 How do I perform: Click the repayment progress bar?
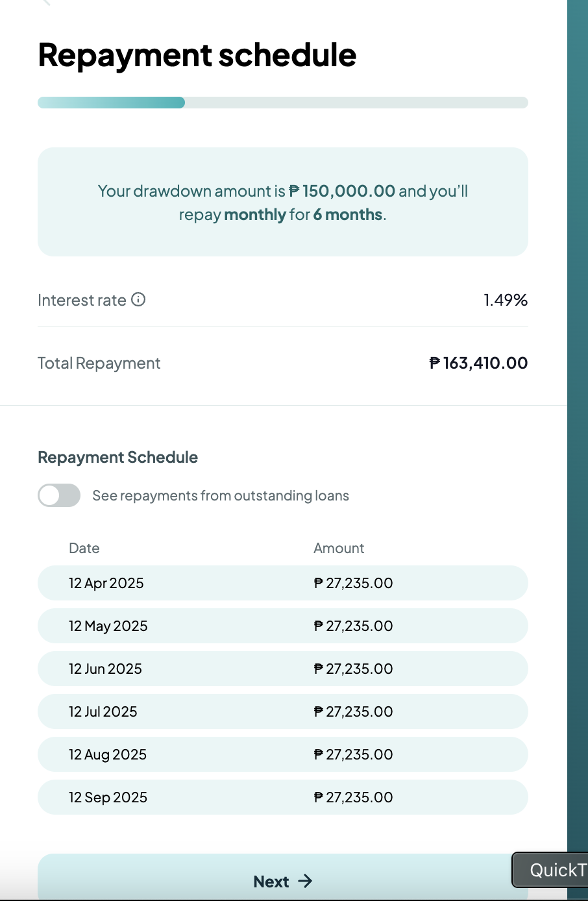(x=282, y=103)
